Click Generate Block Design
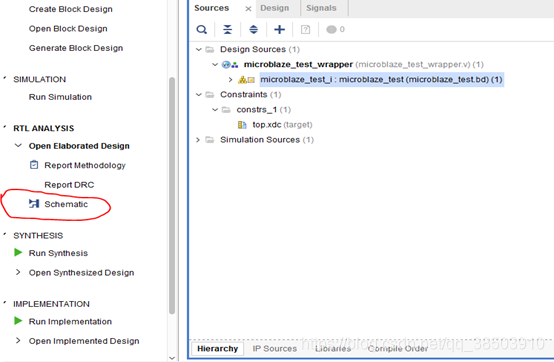The width and height of the screenshot is (554, 362). point(76,48)
